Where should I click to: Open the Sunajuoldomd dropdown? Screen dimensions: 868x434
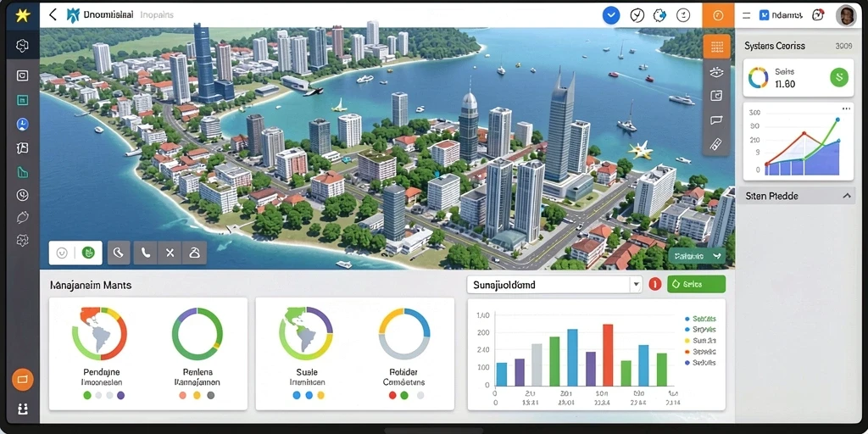tap(554, 285)
